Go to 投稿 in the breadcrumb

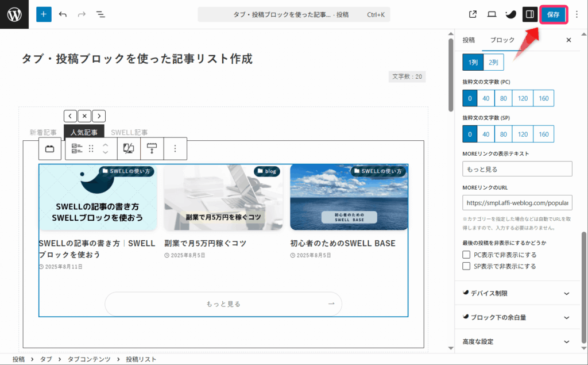18,359
